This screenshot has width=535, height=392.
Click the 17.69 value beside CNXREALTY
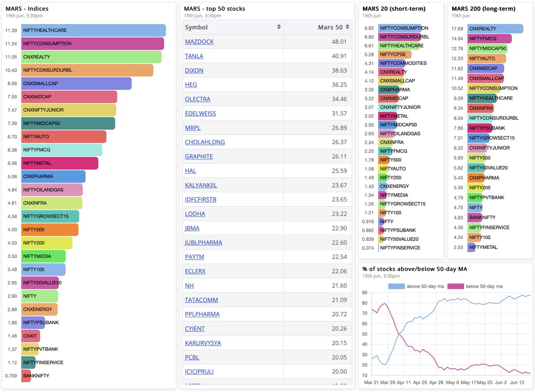pos(458,29)
